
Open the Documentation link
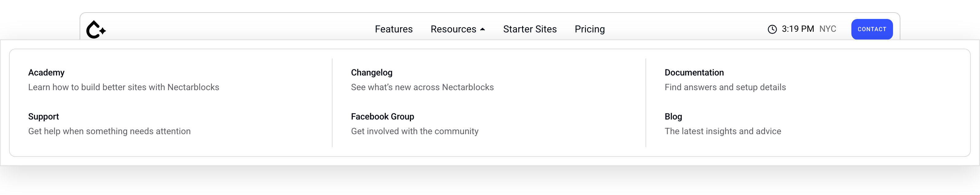click(694, 72)
